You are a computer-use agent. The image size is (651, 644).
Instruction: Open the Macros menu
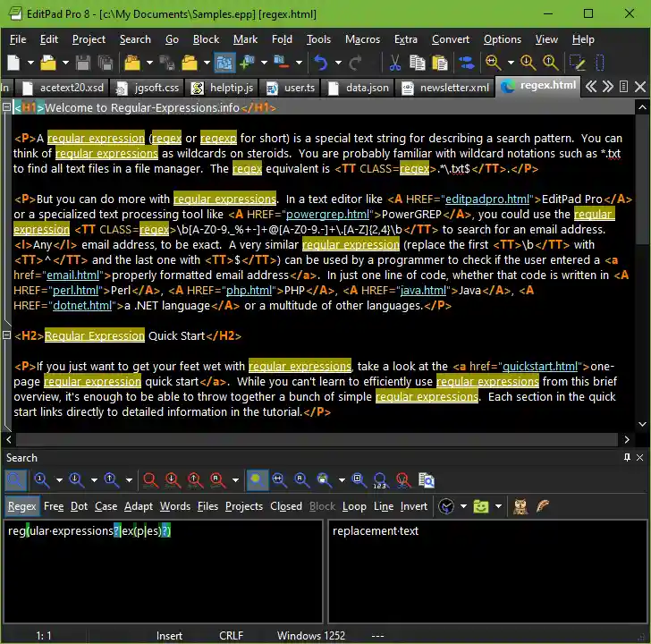tap(362, 39)
